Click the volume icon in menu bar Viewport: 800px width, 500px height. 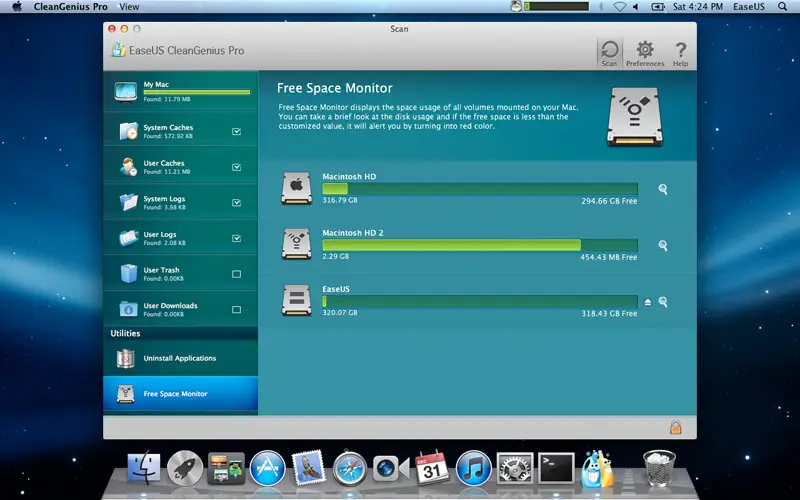(x=636, y=7)
